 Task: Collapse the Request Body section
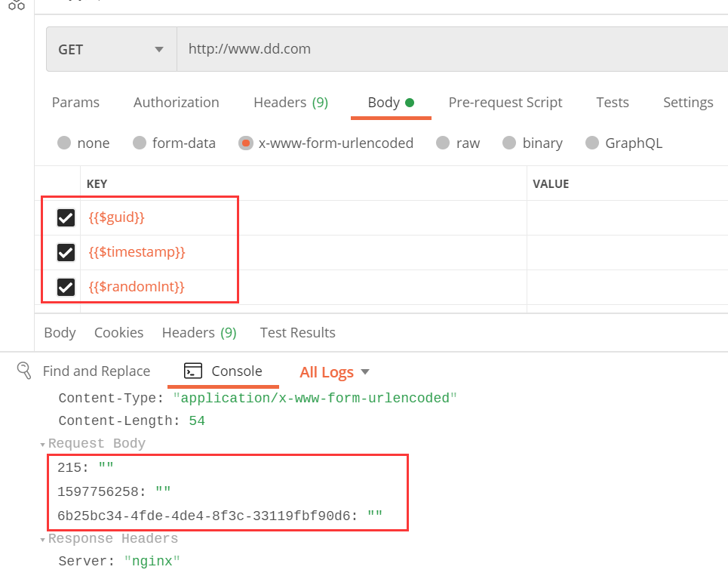(x=43, y=445)
